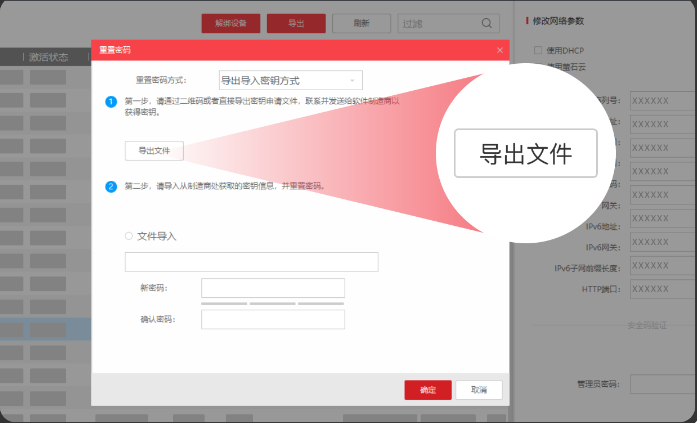The width and height of the screenshot is (697, 423).
Task: Enable the 使用DHCP checkbox
Action: tap(538, 50)
